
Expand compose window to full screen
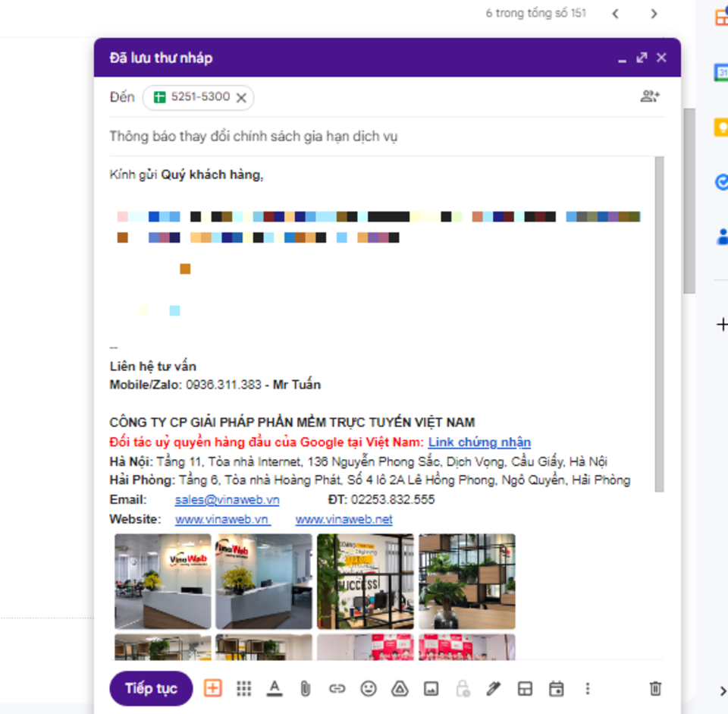pyautogui.click(x=642, y=58)
